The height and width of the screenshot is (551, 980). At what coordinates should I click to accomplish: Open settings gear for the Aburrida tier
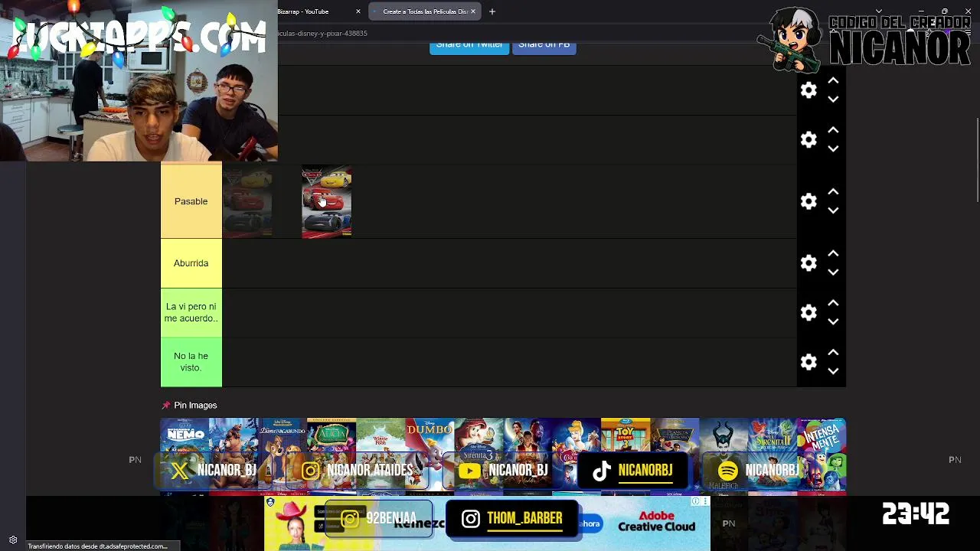[x=808, y=263]
